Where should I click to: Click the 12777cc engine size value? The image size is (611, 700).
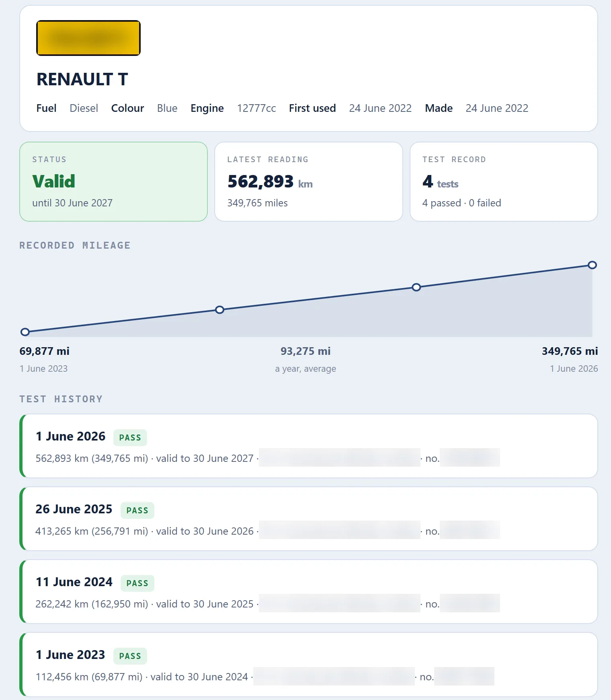256,108
